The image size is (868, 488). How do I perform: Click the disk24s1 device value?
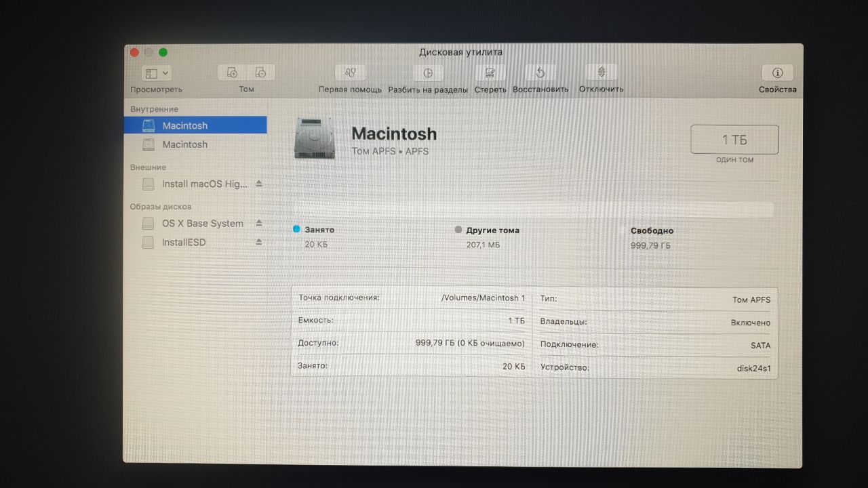753,369
